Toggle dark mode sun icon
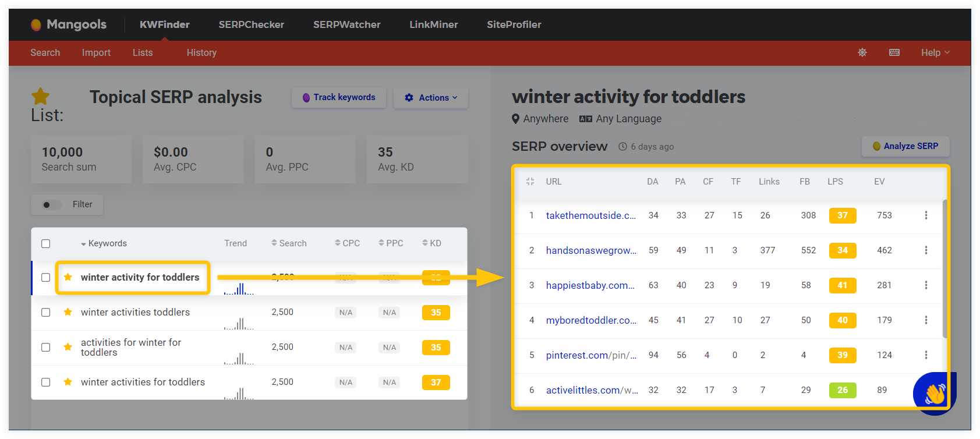Screen dimensions: 980x439 (862, 52)
